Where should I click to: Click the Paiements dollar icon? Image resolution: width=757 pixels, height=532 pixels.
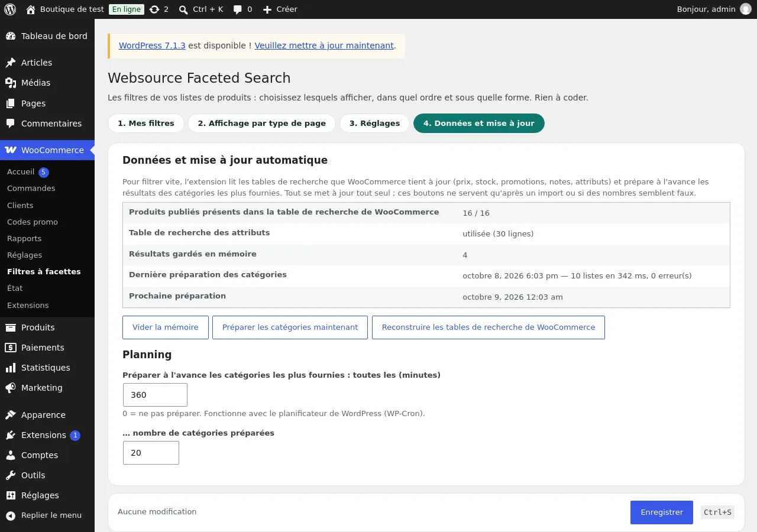click(11, 348)
